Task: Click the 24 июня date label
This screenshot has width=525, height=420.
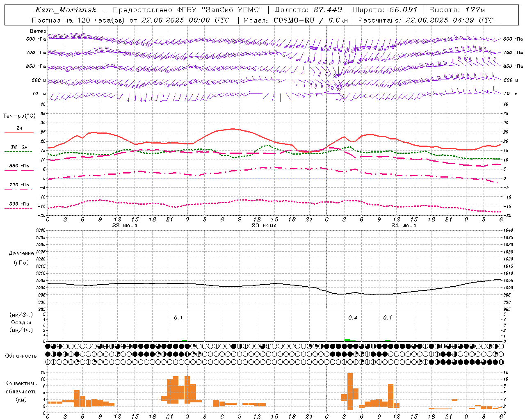Action: 404,226
